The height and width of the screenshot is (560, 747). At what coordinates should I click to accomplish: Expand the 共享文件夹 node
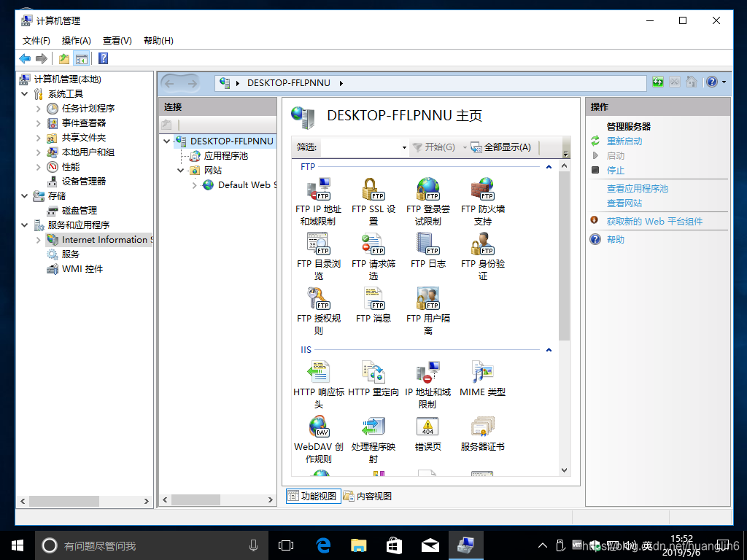point(39,138)
